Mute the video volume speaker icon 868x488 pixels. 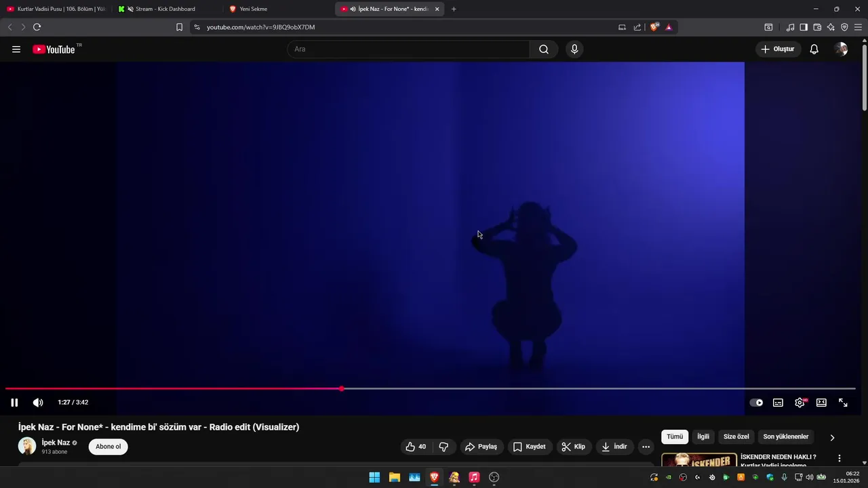tap(38, 403)
